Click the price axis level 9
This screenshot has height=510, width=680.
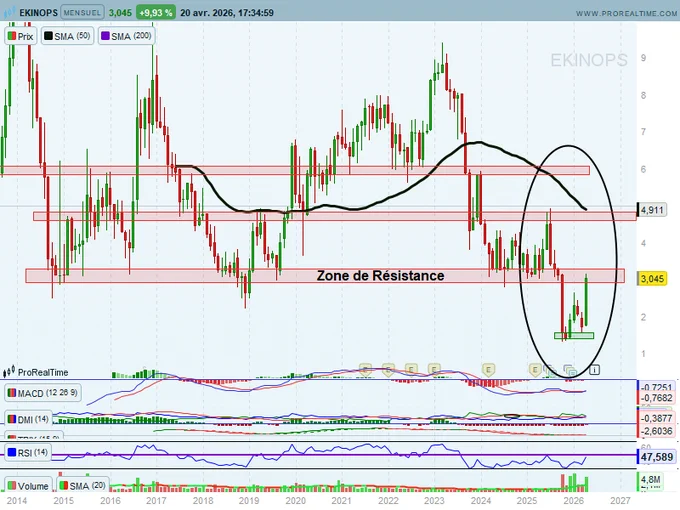643,58
